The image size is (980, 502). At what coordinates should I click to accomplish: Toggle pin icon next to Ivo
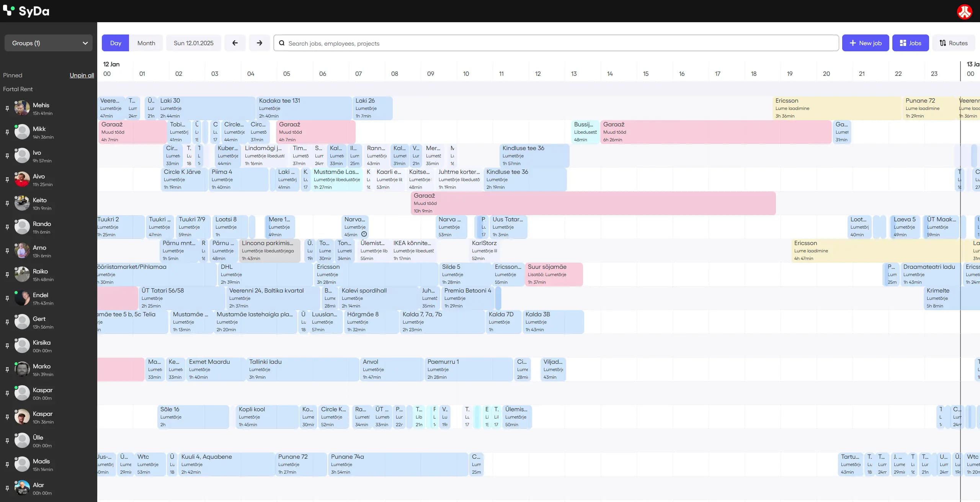point(7,156)
